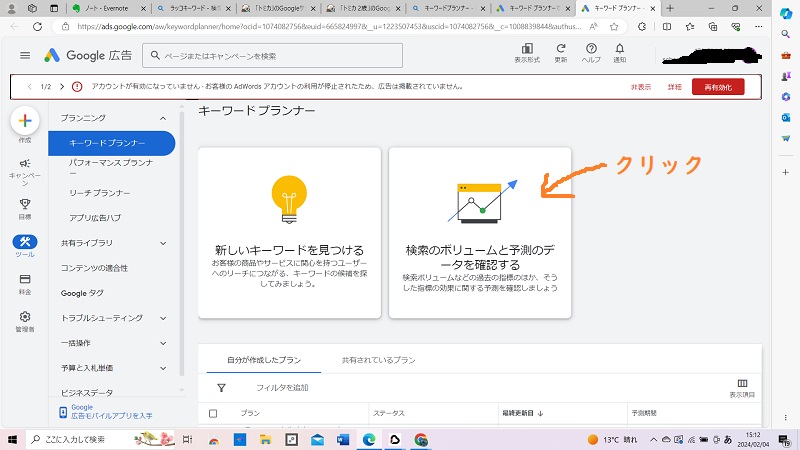Screen dimensions: 800x450
Task: Switch to the Evernote browser tab
Action: [x=108, y=8]
